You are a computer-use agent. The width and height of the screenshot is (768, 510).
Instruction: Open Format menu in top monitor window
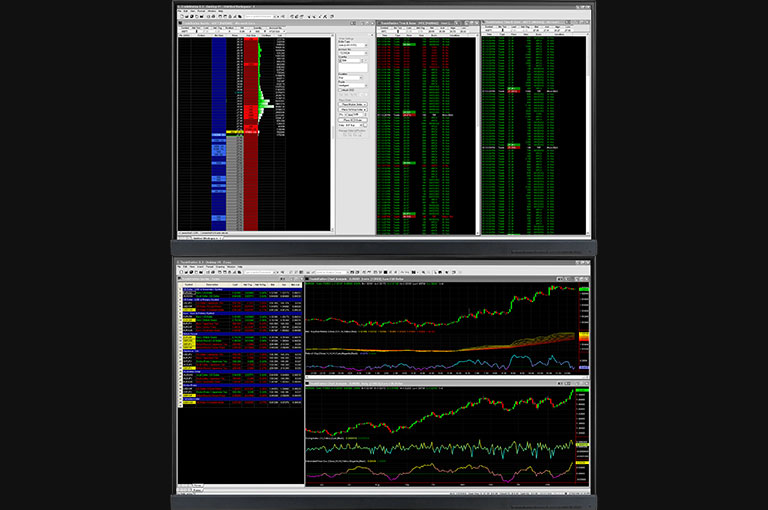tap(201, 11)
